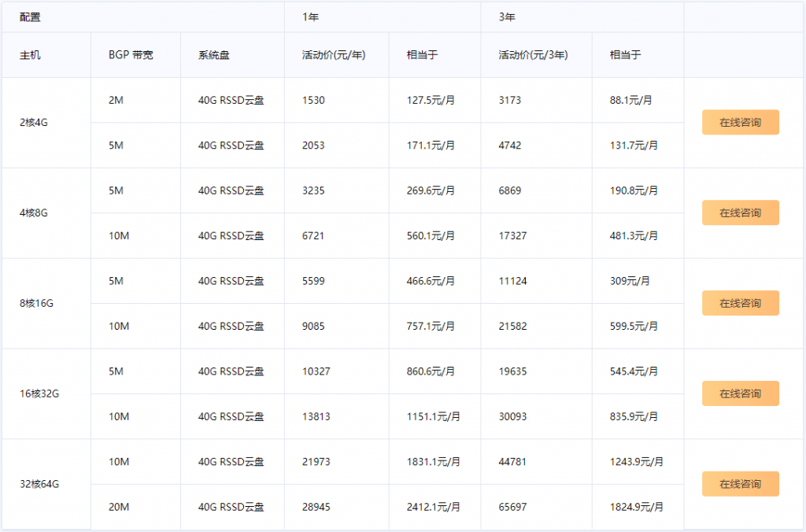The width and height of the screenshot is (806, 532).
Task: Select the 32核64G host cell
Action: 46,485
